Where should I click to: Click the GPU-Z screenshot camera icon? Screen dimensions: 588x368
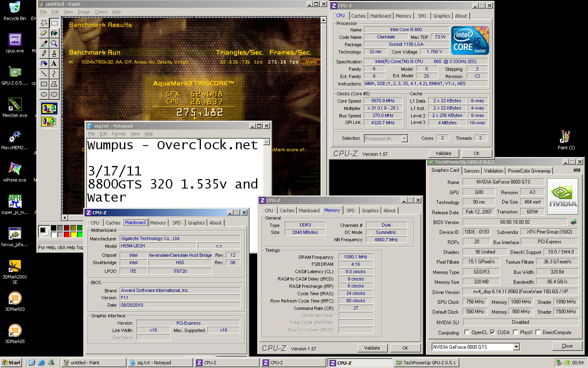click(577, 170)
